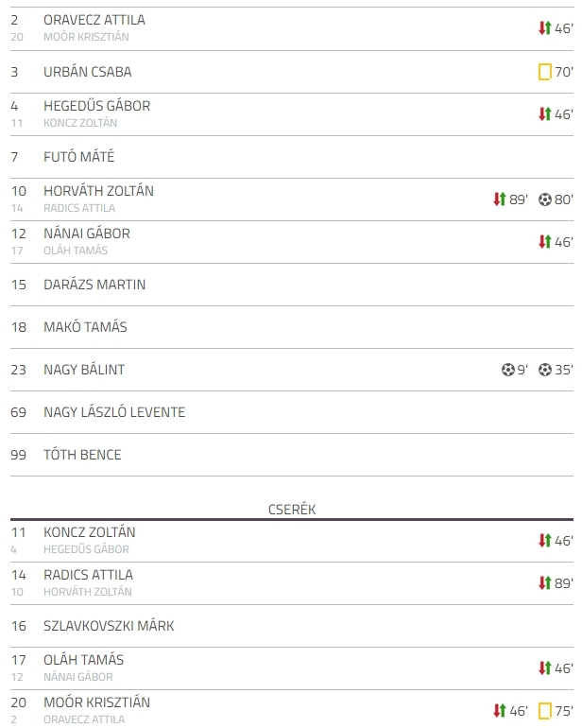Select Tóth Bence in the lineup
The height and width of the screenshot is (728, 582).
[x=82, y=455]
